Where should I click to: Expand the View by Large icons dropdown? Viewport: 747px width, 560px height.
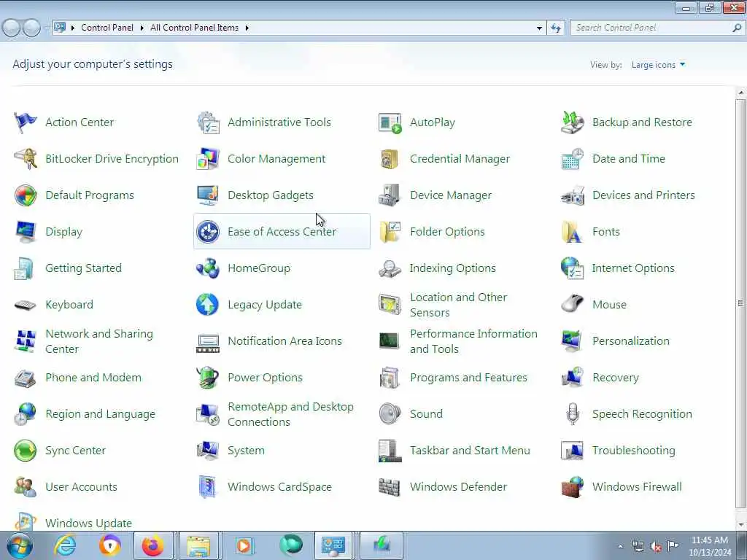[x=658, y=65]
